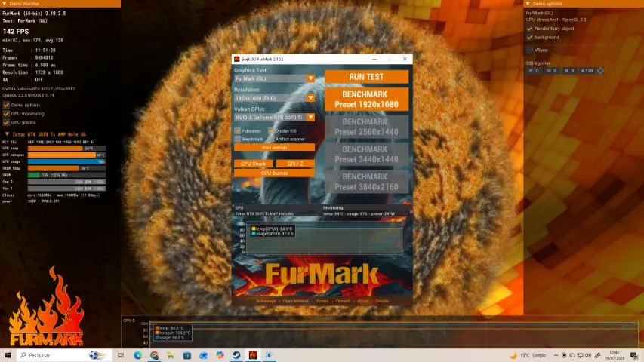Viewport: 644px width, 362px height.
Task: Open Microsoft Store from taskbar
Action: pos(187,355)
